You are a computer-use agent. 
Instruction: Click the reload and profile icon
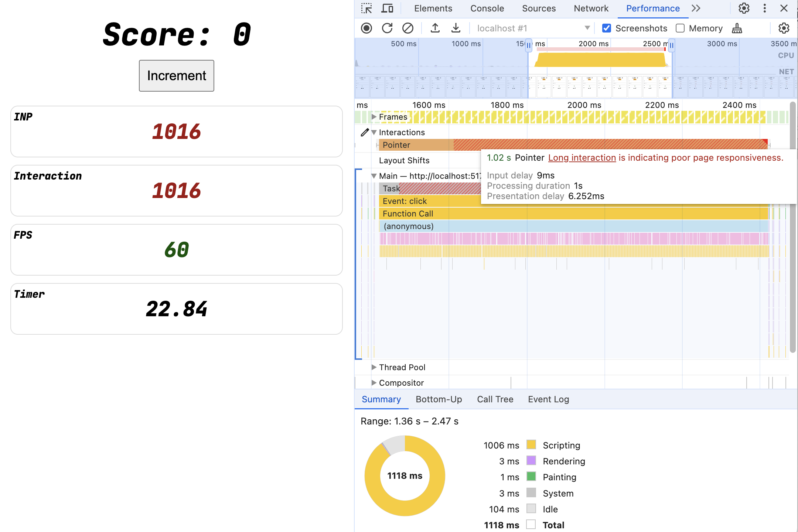[x=386, y=28]
